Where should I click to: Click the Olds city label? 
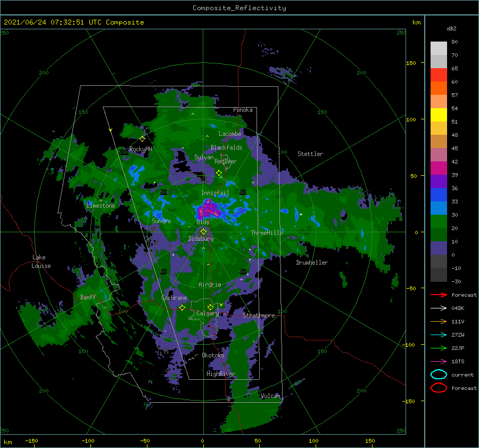tap(203, 222)
